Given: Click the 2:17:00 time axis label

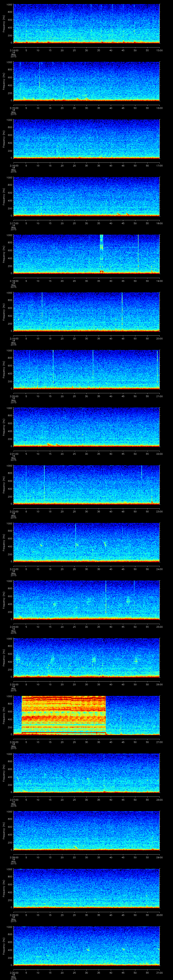Looking at the screenshot, I should (14, 223).
